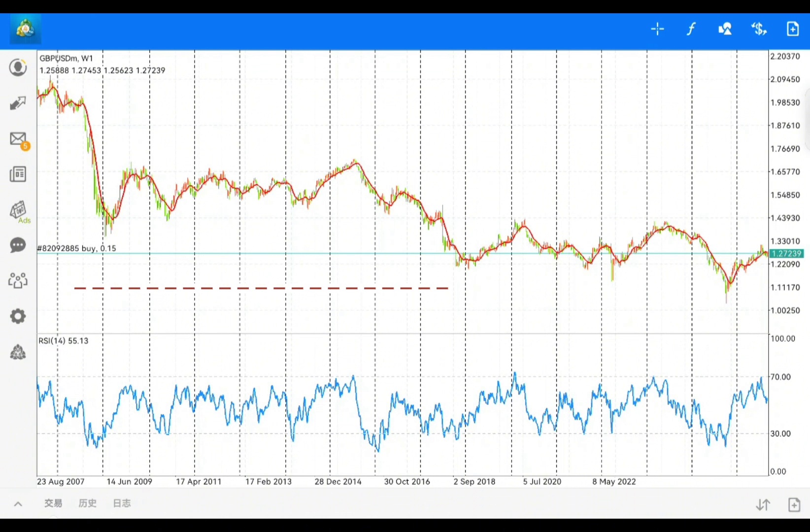Open the traders community people icon
This screenshot has height=532, width=810.
coord(18,281)
